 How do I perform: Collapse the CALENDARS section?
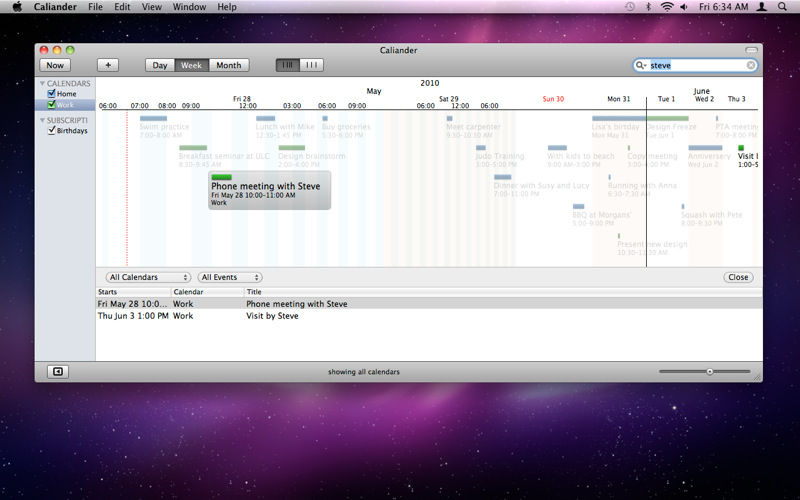[x=42, y=83]
